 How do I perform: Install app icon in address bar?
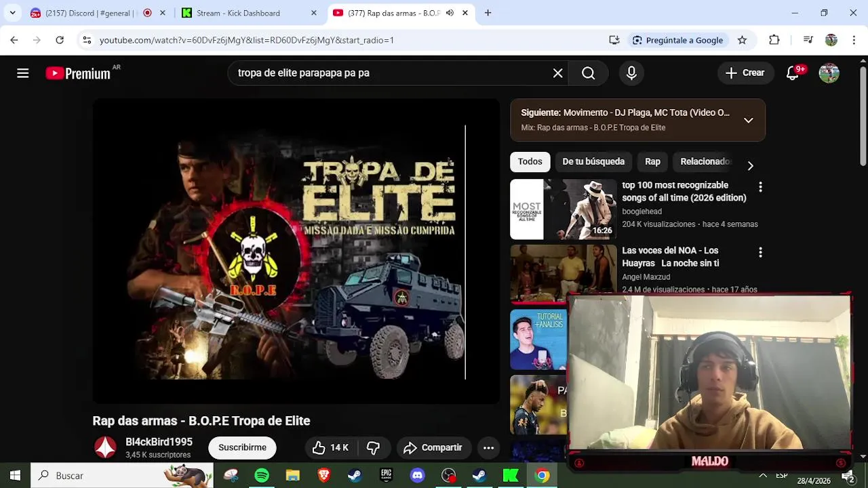614,40
